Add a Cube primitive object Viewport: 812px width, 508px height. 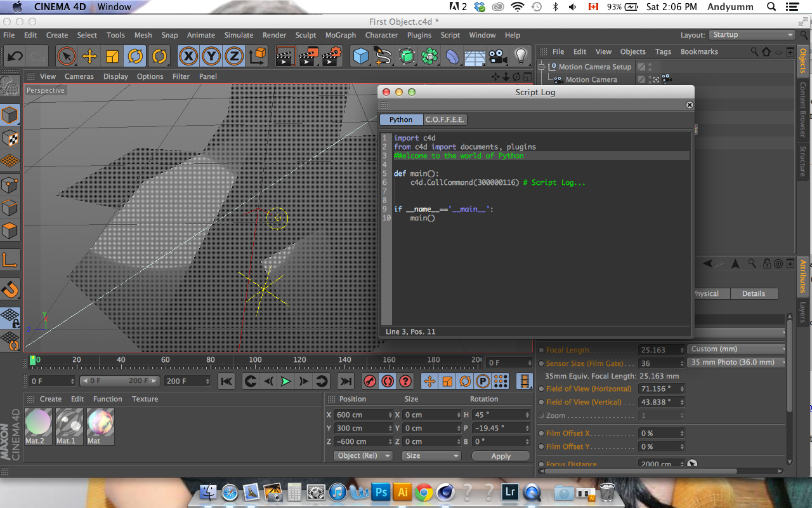tap(361, 56)
